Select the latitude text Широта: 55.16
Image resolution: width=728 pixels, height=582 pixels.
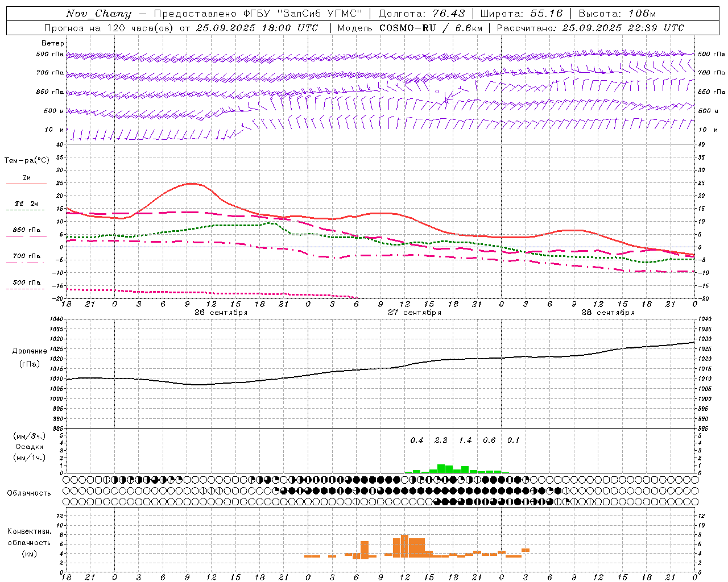pos(522,14)
